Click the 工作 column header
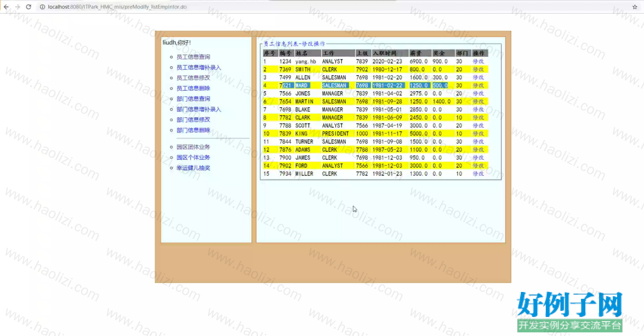Screen dimensions: 644x336 338,53
